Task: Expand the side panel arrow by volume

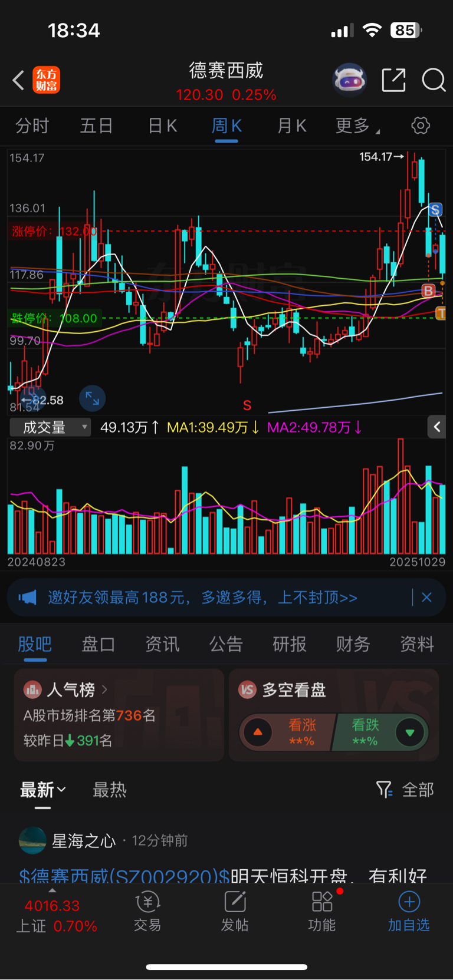Action: (436, 427)
